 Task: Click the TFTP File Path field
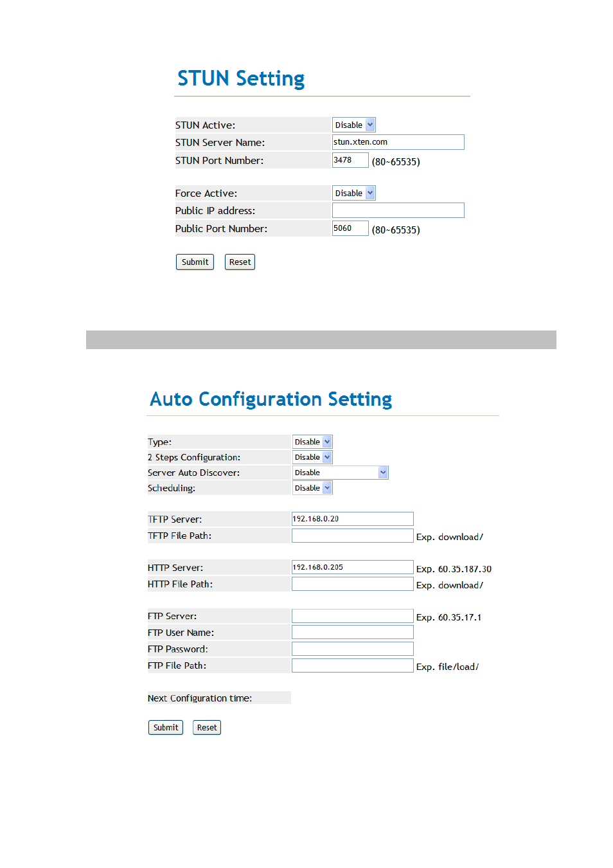coord(352,536)
